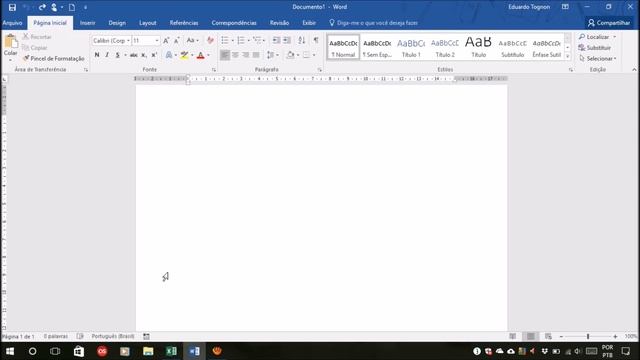Image resolution: width=640 pixels, height=360 pixels.
Task: Expand the Styles gallery more arrow
Action: pyautogui.click(x=567, y=56)
